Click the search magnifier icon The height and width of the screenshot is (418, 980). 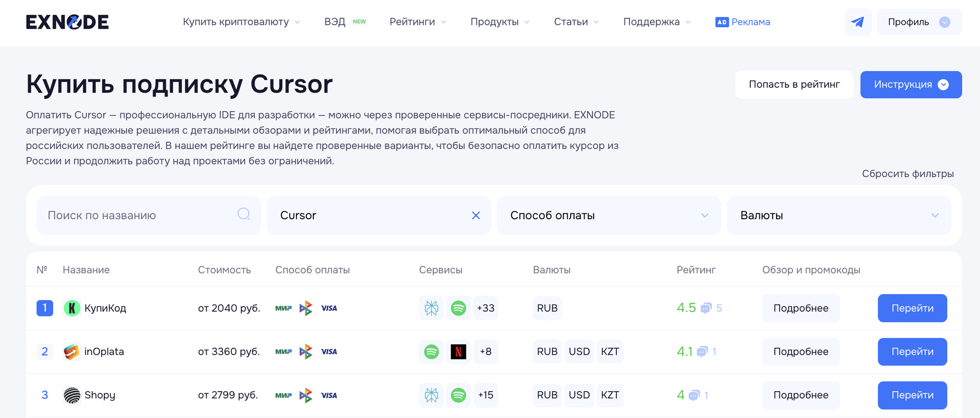(244, 214)
